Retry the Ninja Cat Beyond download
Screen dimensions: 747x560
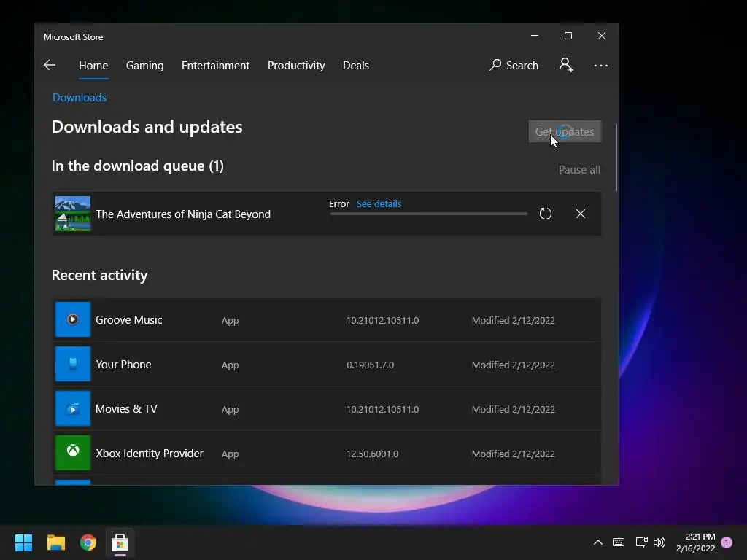pyautogui.click(x=546, y=214)
